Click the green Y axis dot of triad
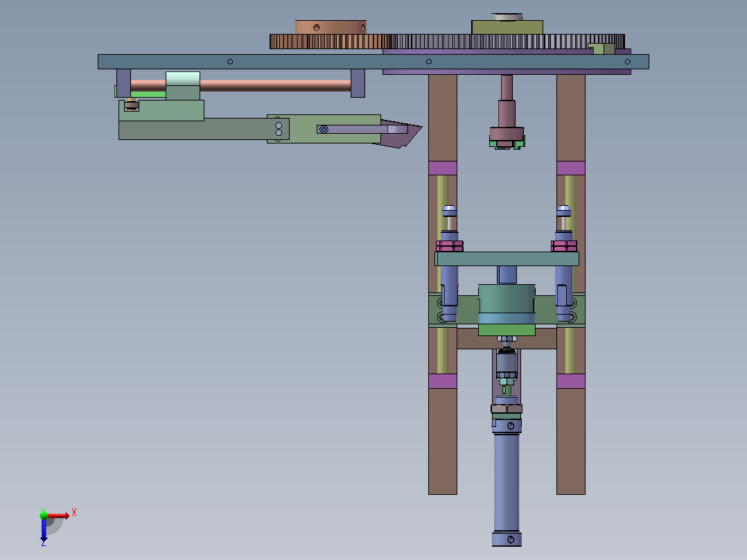This screenshot has height=560, width=747. [x=44, y=515]
